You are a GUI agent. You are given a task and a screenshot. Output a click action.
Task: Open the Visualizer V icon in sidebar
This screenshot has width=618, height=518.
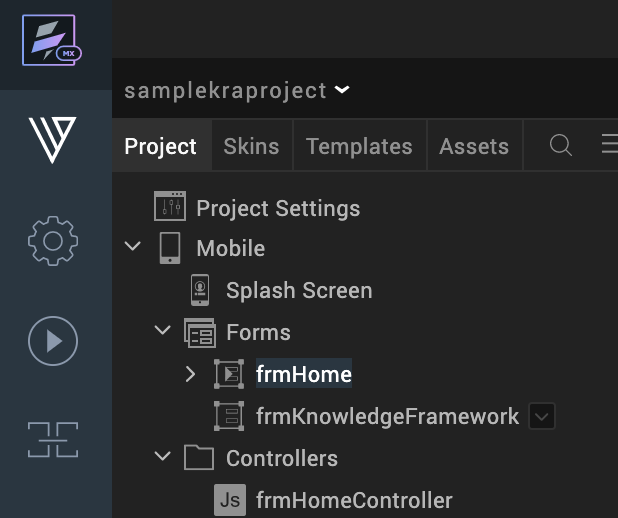point(52,140)
